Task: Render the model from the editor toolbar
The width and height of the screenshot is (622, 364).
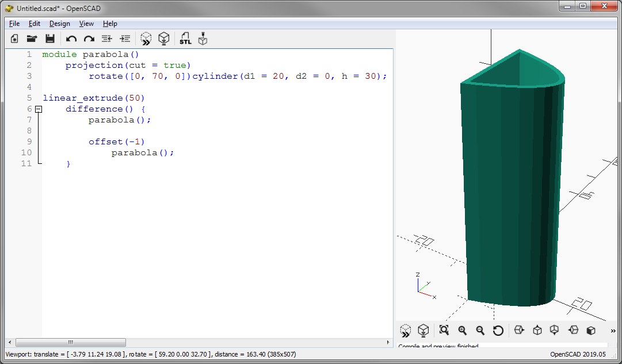Action: coord(165,39)
